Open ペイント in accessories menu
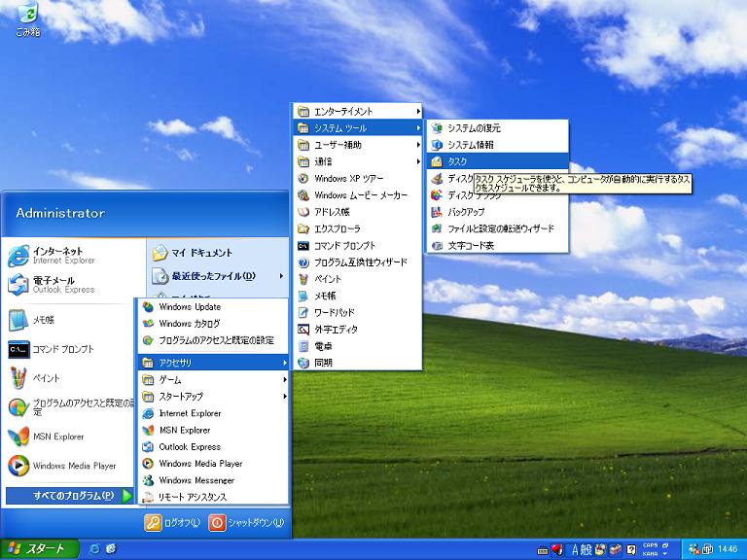Viewport: 747px width, 560px height. click(x=358, y=279)
